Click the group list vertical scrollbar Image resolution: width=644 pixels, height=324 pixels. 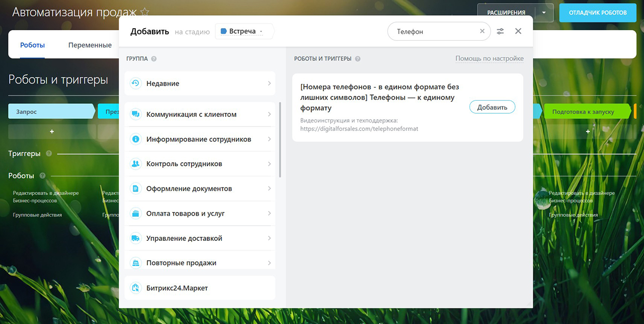(x=280, y=140)
